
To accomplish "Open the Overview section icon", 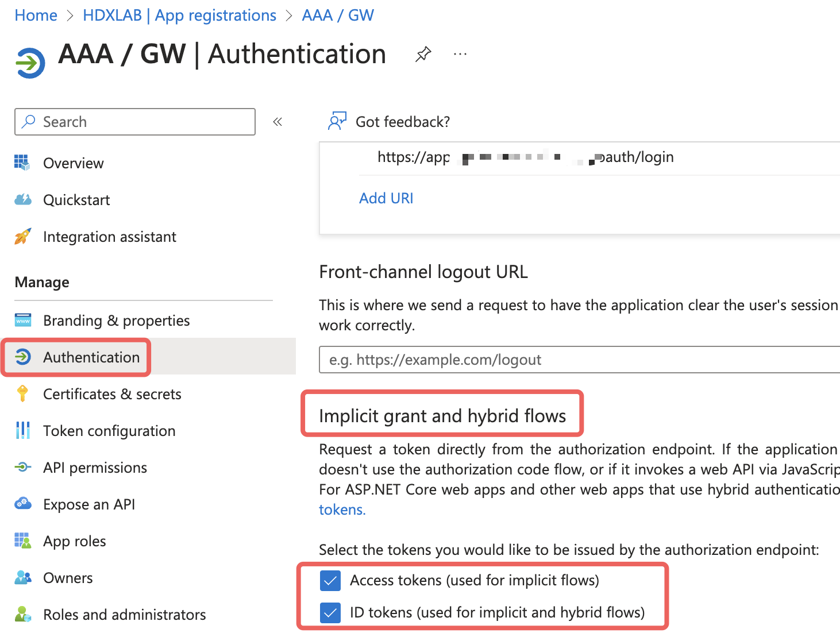I will click(x=23, y=163).
